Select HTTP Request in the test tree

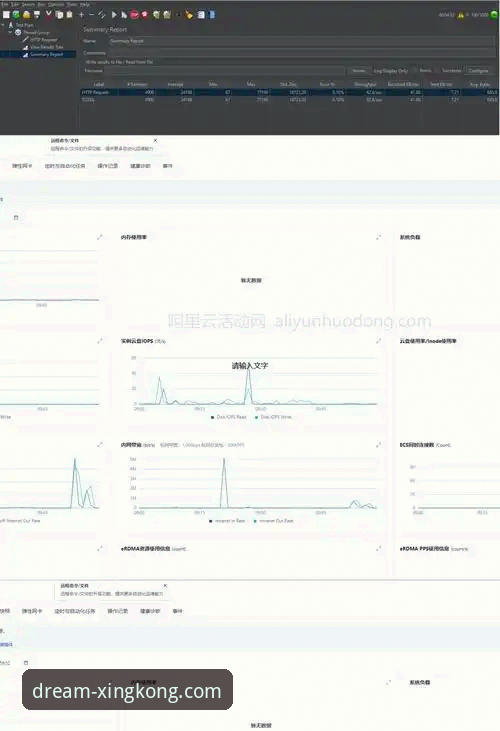43,40
